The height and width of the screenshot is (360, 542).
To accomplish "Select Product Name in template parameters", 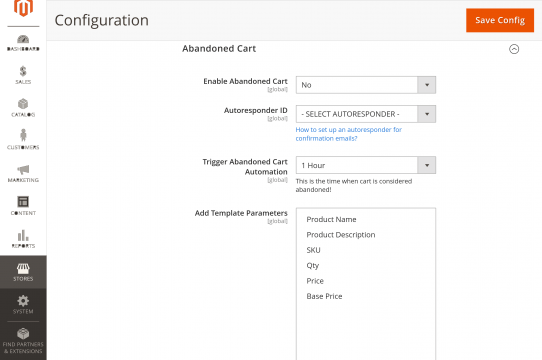I will 331,220.
